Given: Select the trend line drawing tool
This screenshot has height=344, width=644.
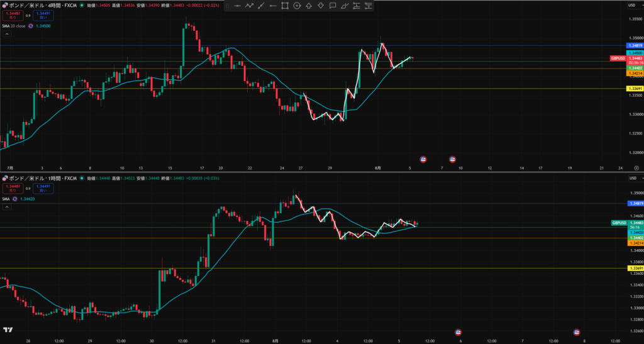Looking at the screenshot, I should click(261, 6).
